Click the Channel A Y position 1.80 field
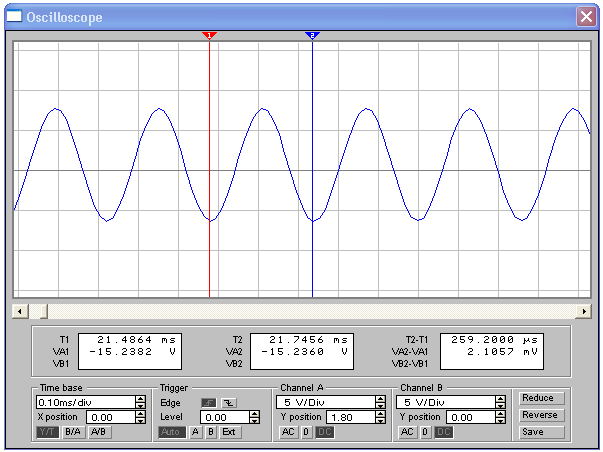This screenshot has width=603, height=452. pos(351,417)
